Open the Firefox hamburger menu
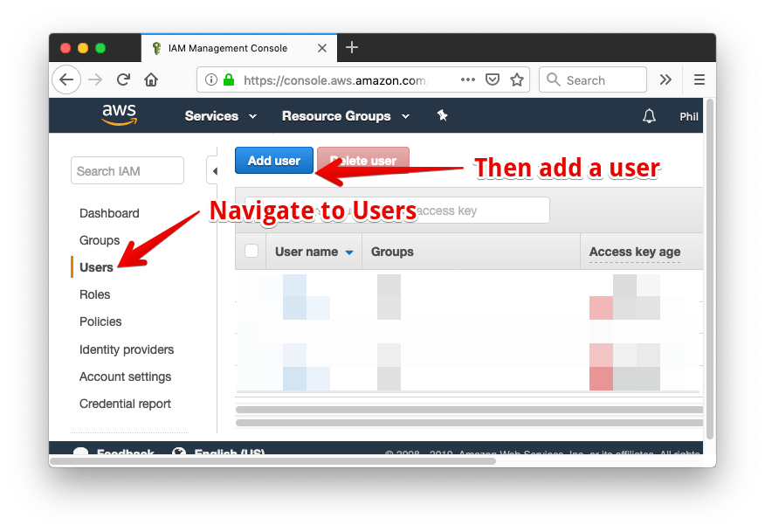 [x=700, y=79]
